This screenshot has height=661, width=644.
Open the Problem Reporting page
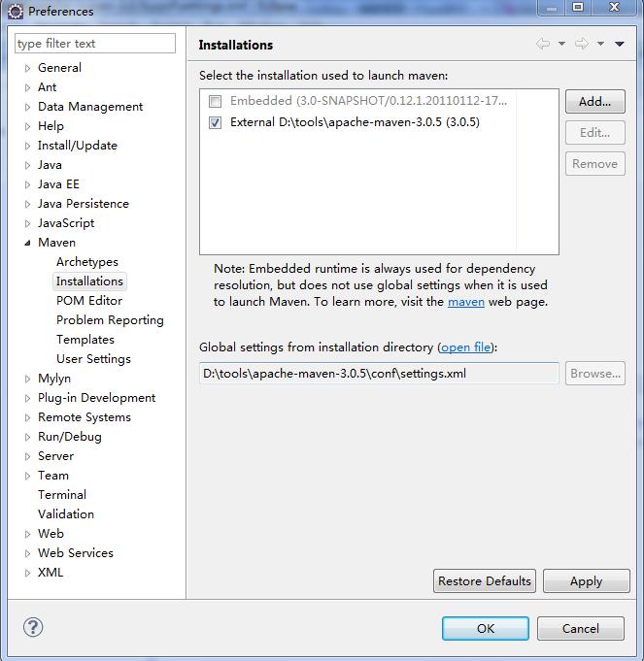point(110,320)
